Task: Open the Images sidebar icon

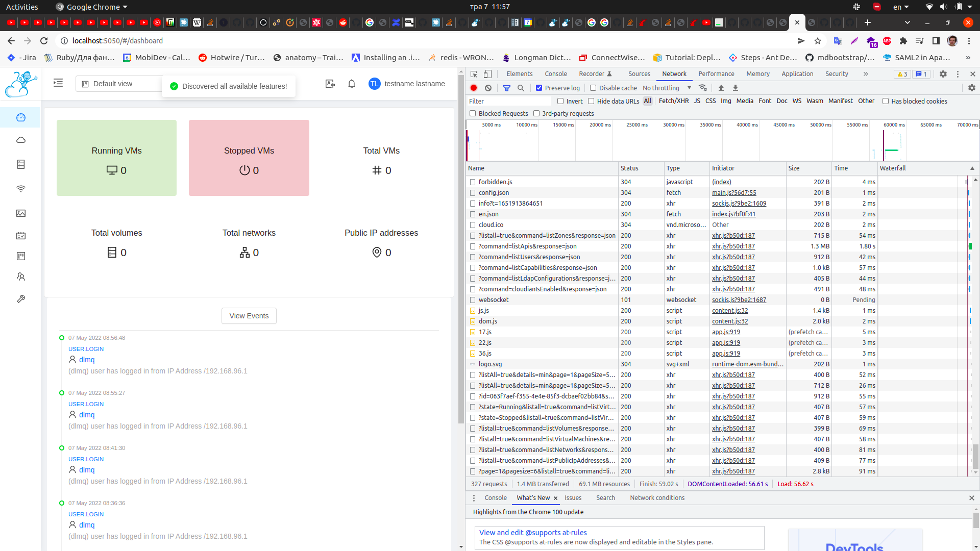Action: (x=21, y=213)
